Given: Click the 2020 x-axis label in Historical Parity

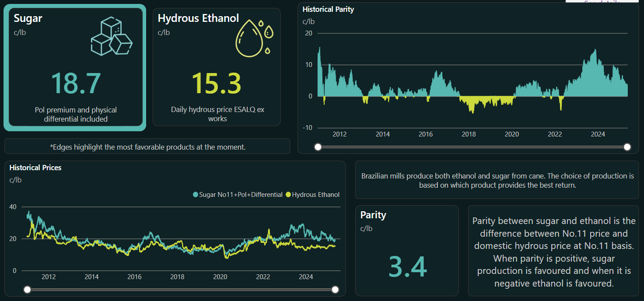Looking at the screenshot, I should click(x=512, y=134).
